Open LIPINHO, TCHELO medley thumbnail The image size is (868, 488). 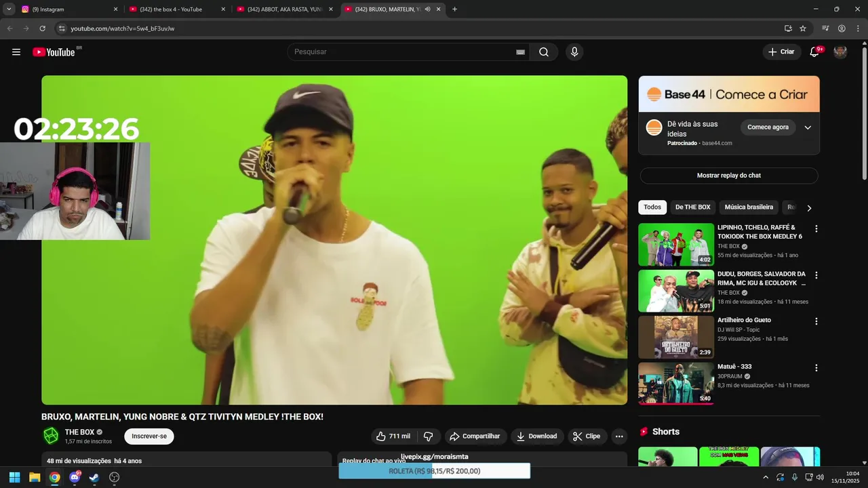tap(676, 245)
